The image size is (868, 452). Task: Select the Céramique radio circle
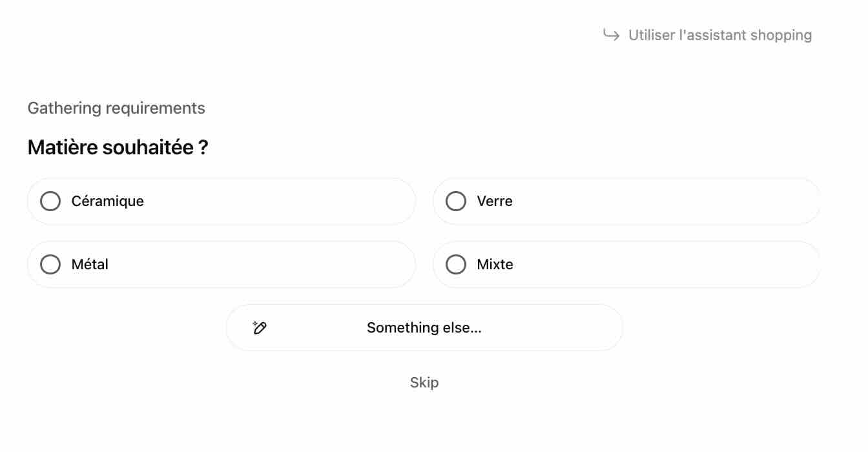coord(50,201)
